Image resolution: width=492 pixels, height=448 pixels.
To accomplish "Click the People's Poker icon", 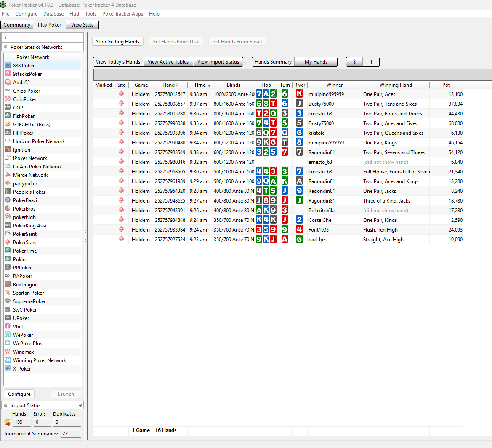I will point(8,192).
